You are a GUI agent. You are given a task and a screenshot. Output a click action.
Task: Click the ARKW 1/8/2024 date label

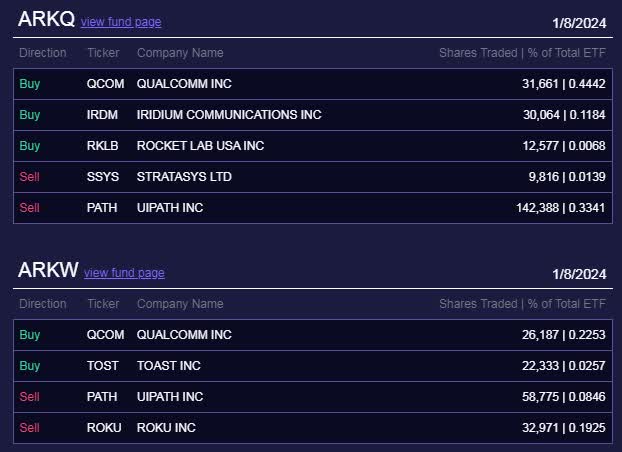pyautogui.click(x=579, y=274)
